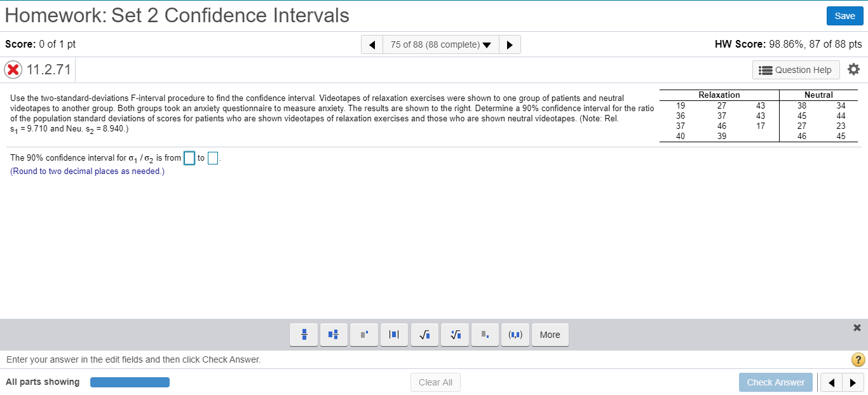Viewport: 868px width, 395px height.
Task: Close the math symbol toolbar
Action: [857, 328]
